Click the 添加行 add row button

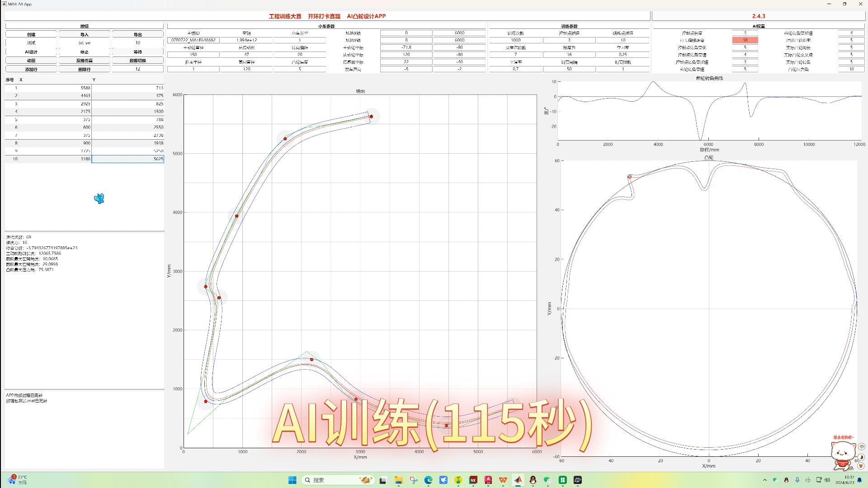[x=31, y=69]
